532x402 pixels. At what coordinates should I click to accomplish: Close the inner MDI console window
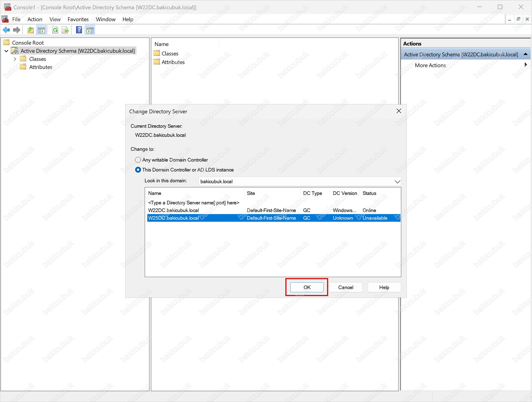527,19
